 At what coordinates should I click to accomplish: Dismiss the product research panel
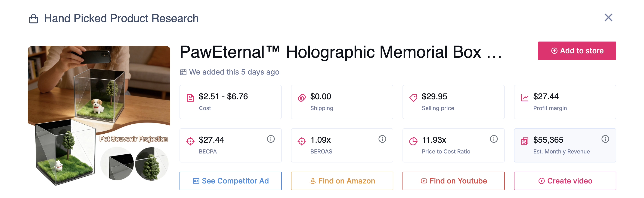click(609, 18)
